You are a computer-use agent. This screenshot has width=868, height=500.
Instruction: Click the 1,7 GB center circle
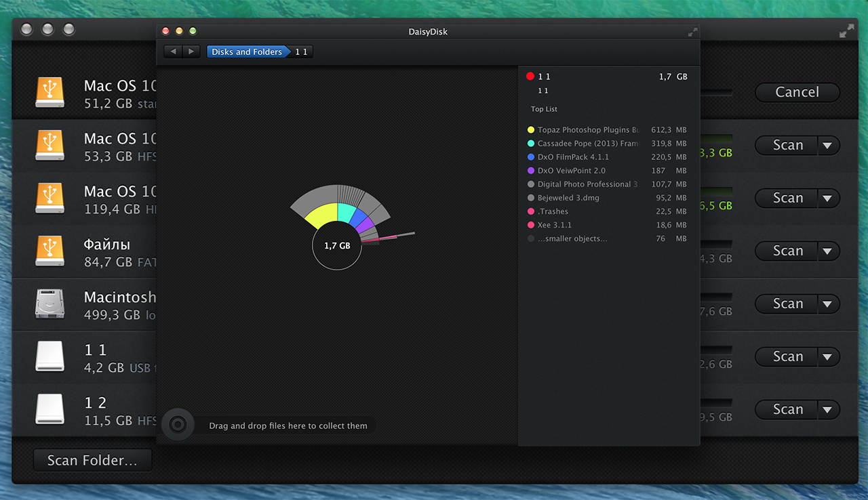click(336, 246)
